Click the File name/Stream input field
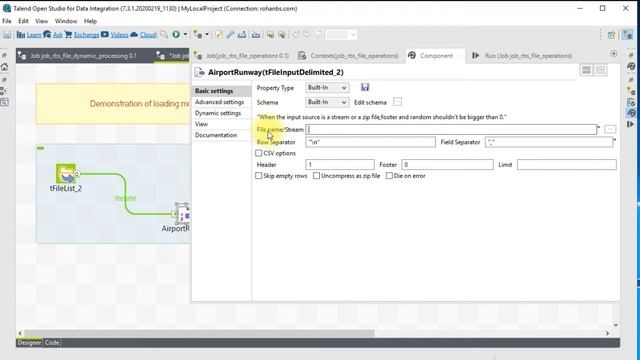The image size is (640, 360). tap(451, 129)
